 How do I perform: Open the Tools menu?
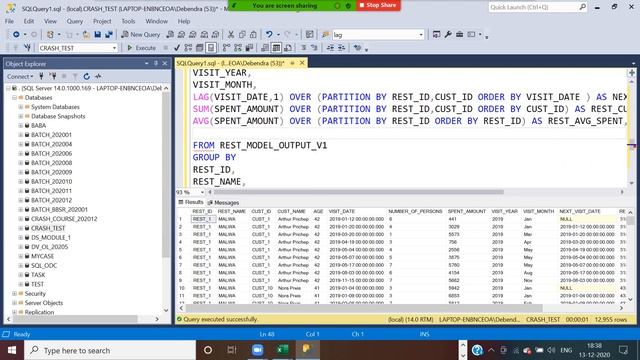[x=128, y=21]
